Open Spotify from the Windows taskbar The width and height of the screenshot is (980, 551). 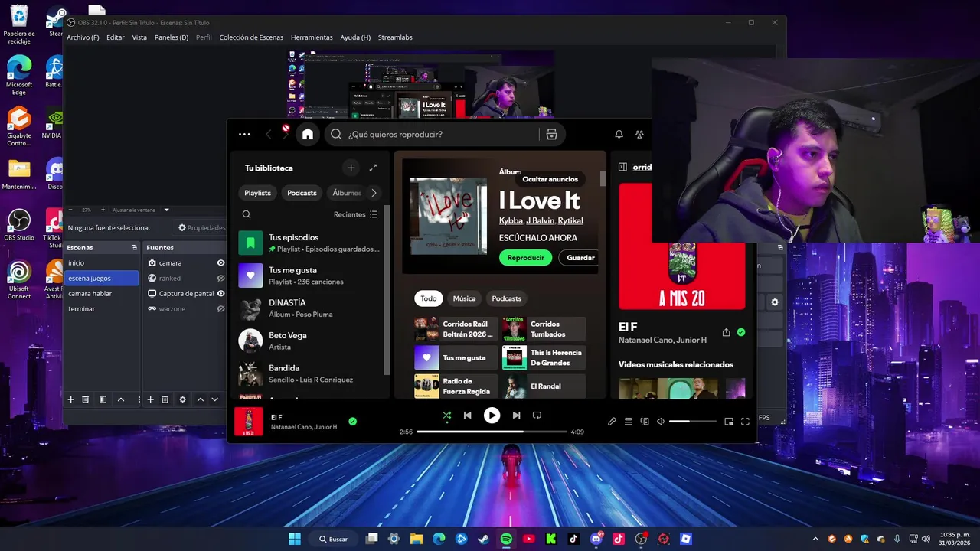(x=506, y=539)
